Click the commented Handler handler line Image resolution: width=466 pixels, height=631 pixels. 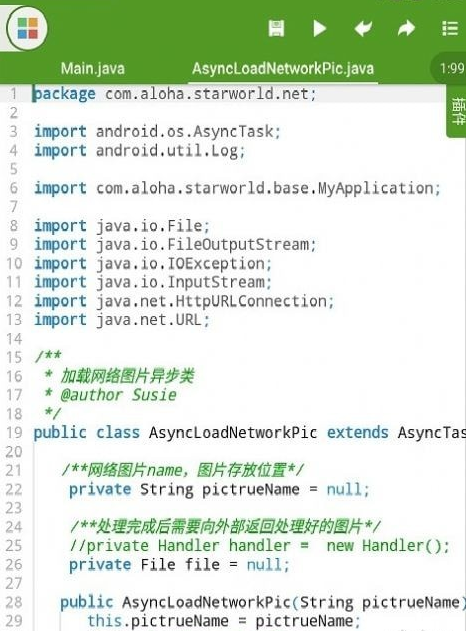(x=259, y=546)
